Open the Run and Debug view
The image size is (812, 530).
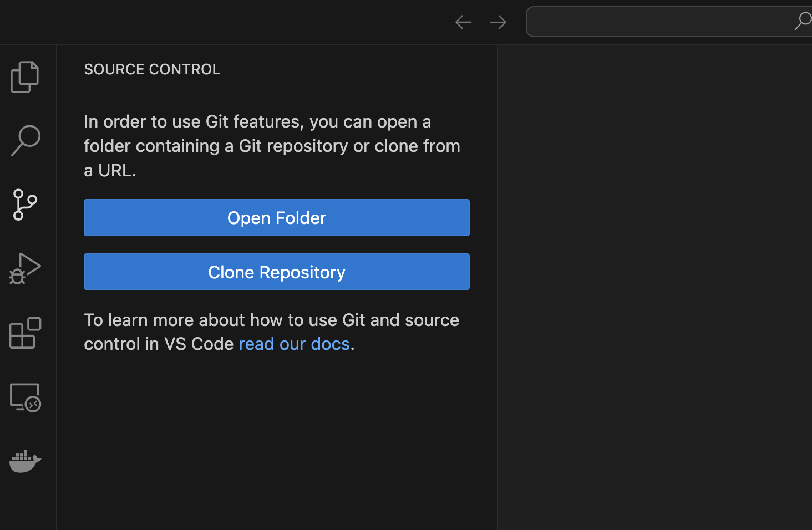tap(25, 269)
